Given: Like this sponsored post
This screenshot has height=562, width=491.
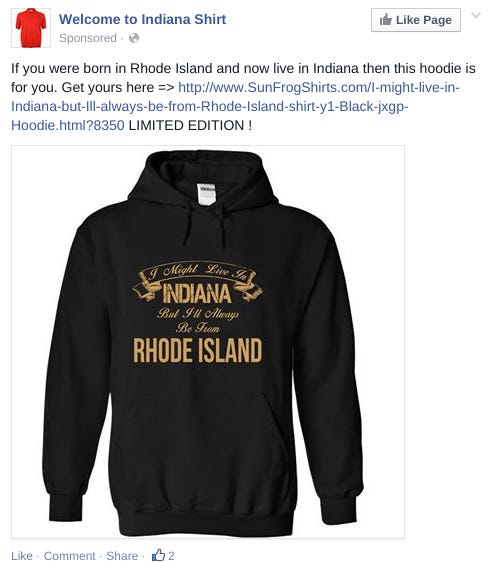Looking at the screenshot, I should click(x=22, y=556).
